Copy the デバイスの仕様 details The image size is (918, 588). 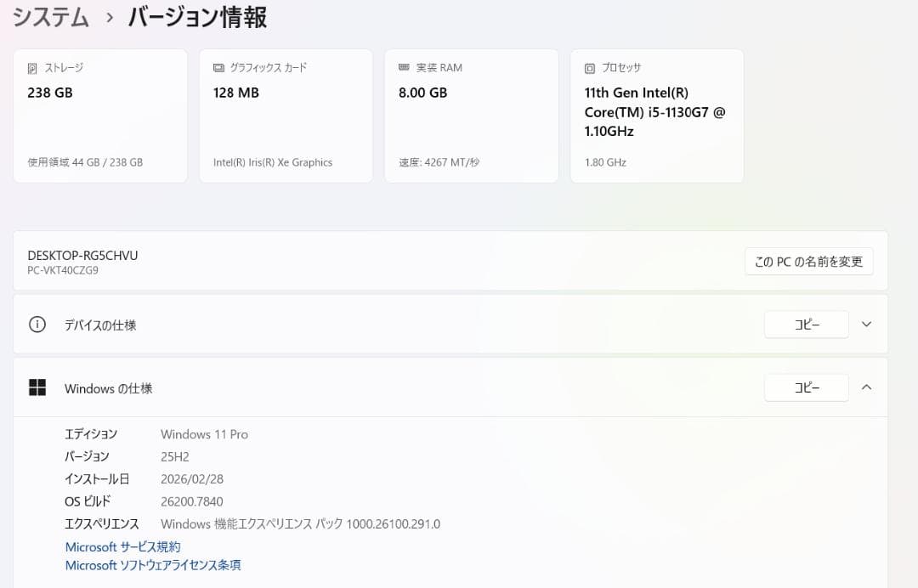(x=806, y=324)
